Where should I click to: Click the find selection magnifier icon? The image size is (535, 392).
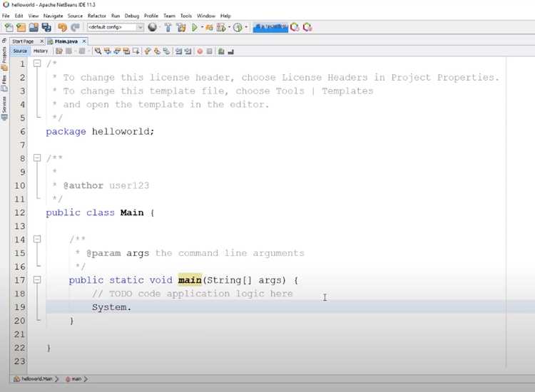[98, 51]
